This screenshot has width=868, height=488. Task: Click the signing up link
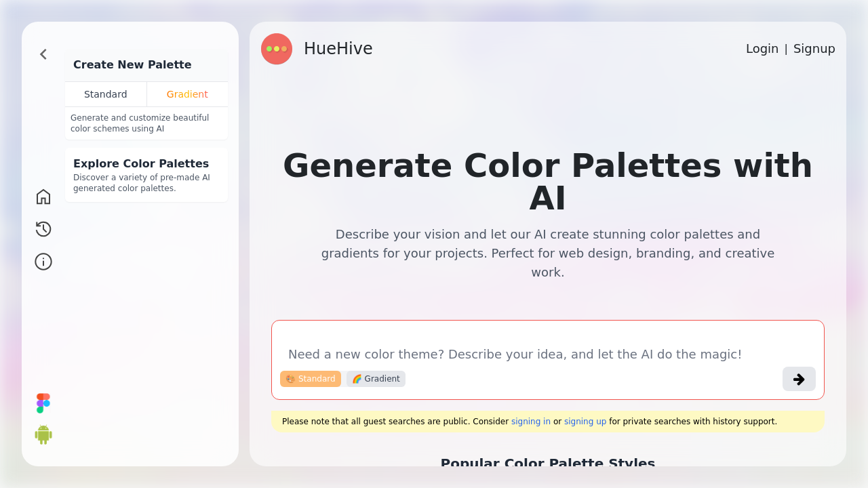pos(585,421)
